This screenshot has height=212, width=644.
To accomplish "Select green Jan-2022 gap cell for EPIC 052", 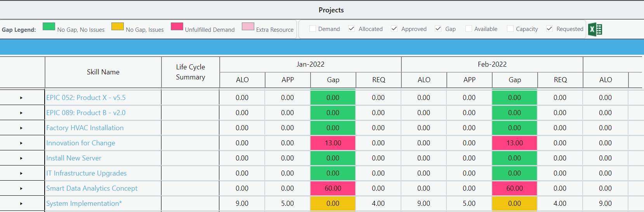I will tap(333, 98).
